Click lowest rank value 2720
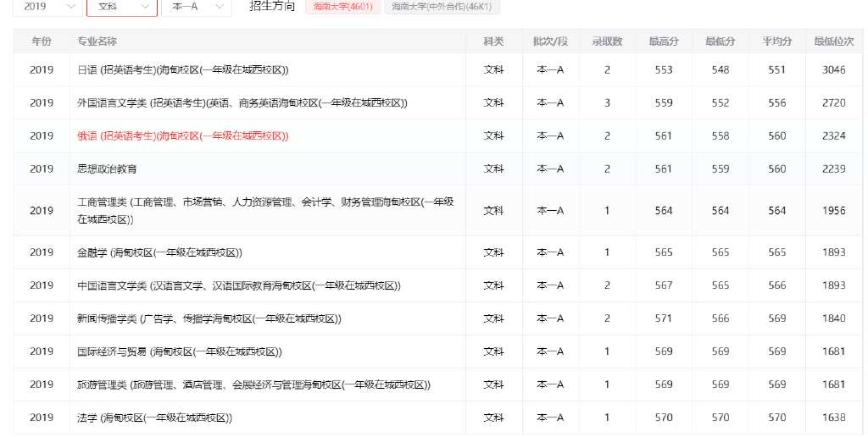Screen dimensions: 868x437 pos(834,102)
